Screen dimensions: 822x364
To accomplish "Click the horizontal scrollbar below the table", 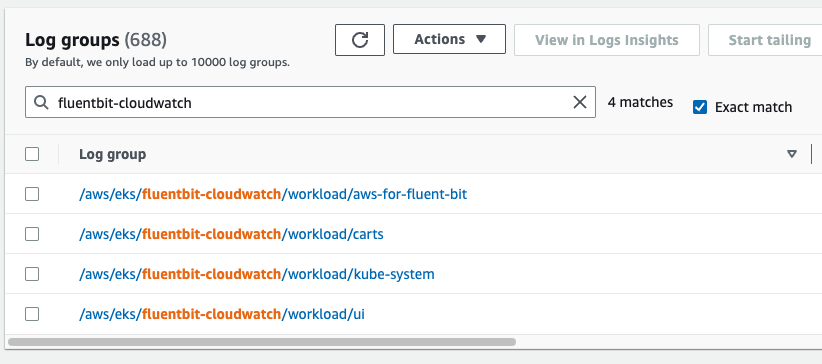I will (262, 342).
